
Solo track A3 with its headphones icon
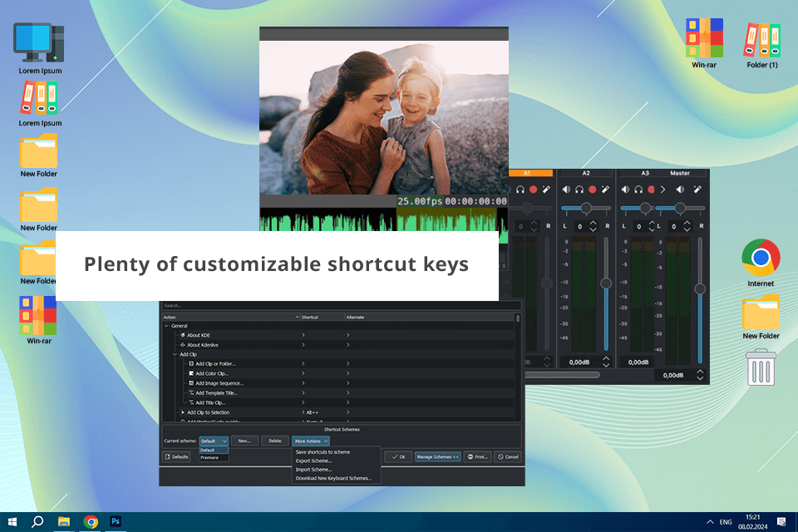[638, 190]
